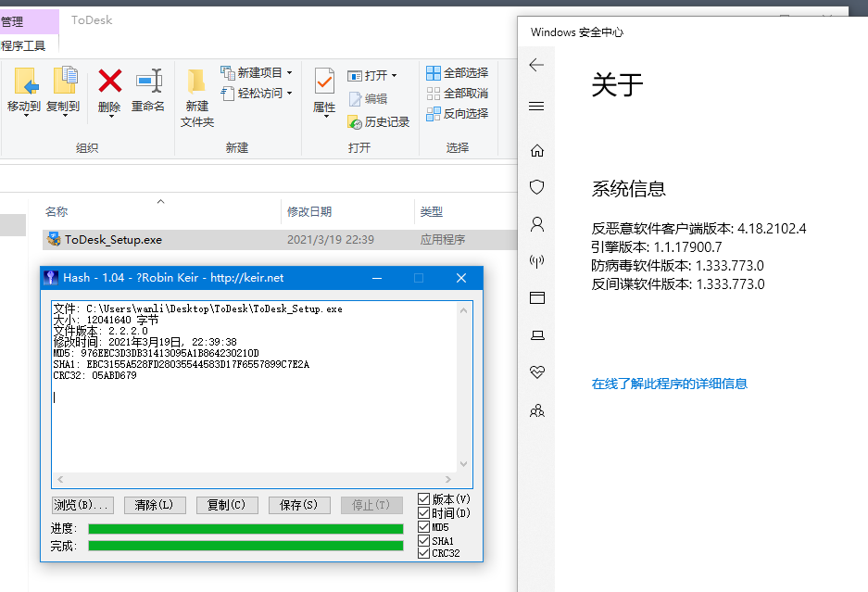Toggle the CRC32 checkbox
Screen dimensions: 868x592
[x=423, y=553]
